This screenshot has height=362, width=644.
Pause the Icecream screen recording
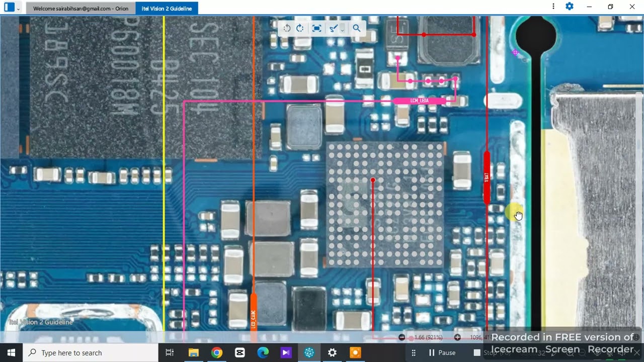pos(442,353)
